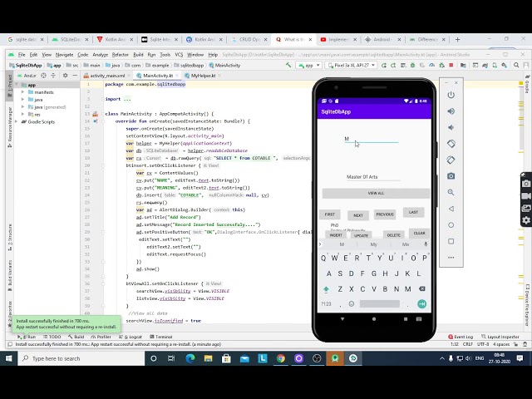Click the Debug app bug icon
Image resolution: width=532 pixels, height=399 pixels.
tap(412, 65)
